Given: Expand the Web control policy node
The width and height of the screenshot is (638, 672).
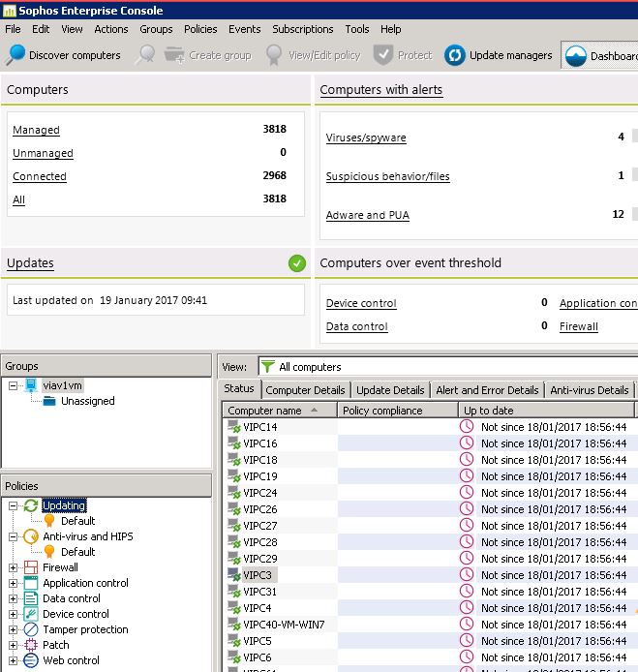Looking at the screenshot, I should [x=14, y=660].
